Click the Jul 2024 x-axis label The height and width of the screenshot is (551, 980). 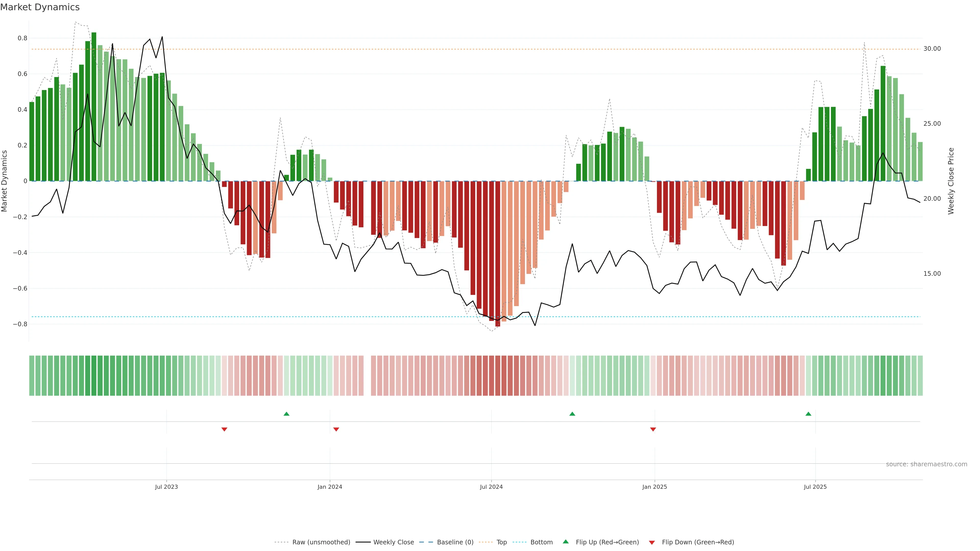coord(491,487)
